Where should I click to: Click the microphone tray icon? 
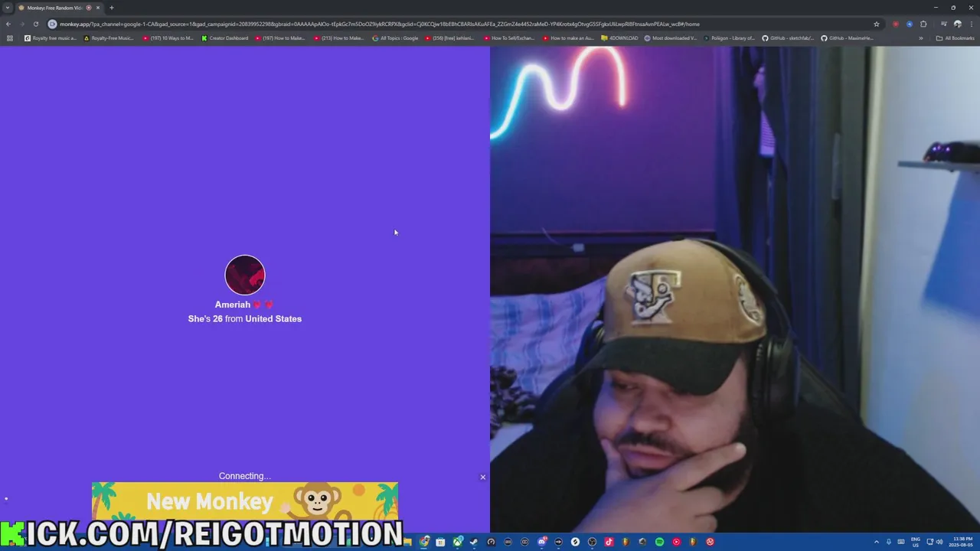[x=889, y=542]
